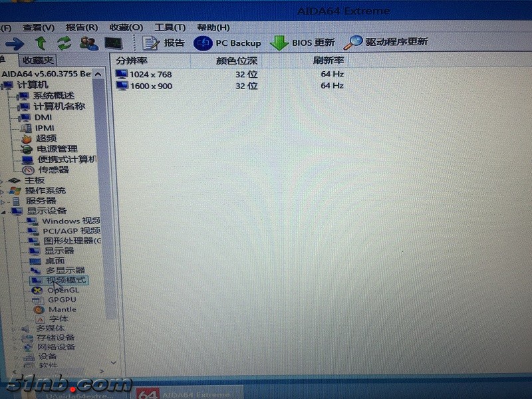The width and height of the screenshot is (532, 399).
Task: Open the OpenGL tree item
Action: (x=63, y=290)
